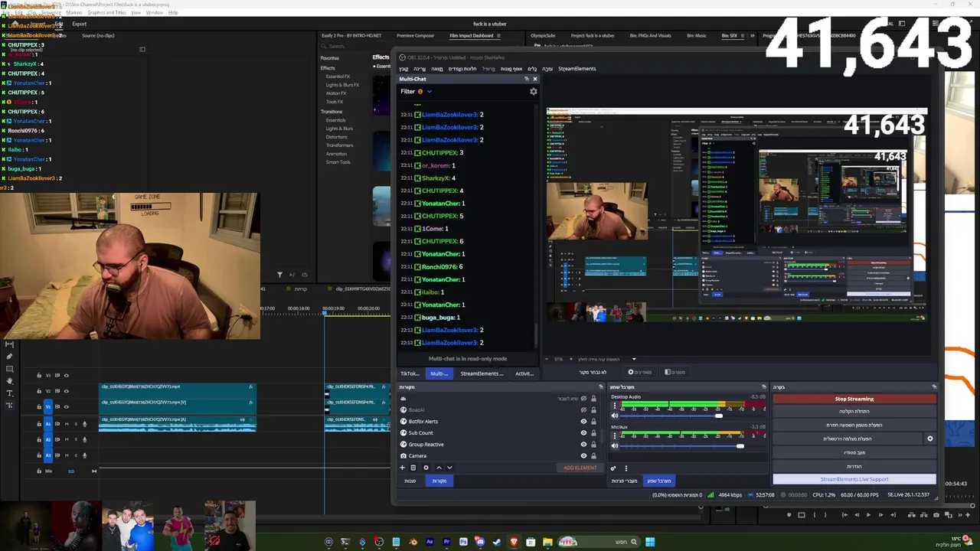Select Distortions transitions category

coord(336,137)
